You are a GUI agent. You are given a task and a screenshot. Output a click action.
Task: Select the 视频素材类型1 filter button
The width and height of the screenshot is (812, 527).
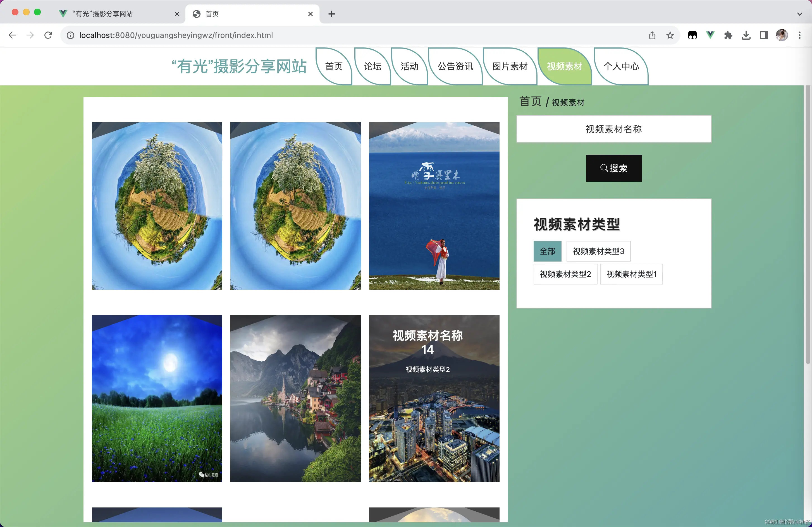(631, 274)
